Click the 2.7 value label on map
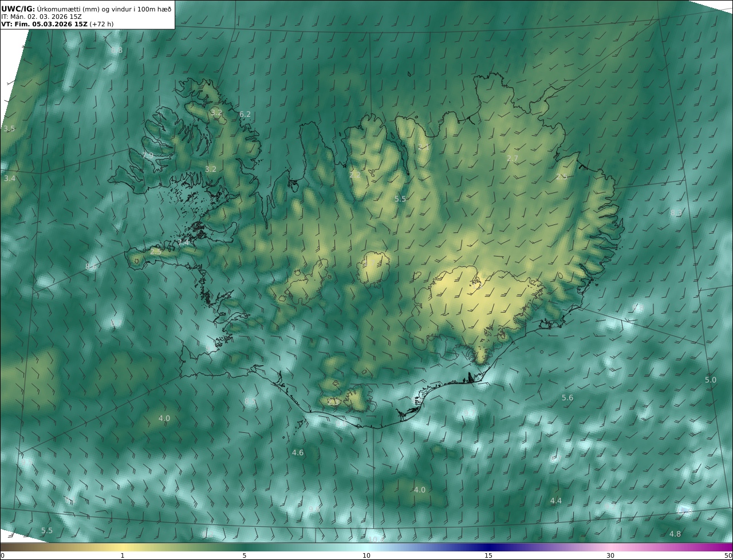 coord(512,159)
